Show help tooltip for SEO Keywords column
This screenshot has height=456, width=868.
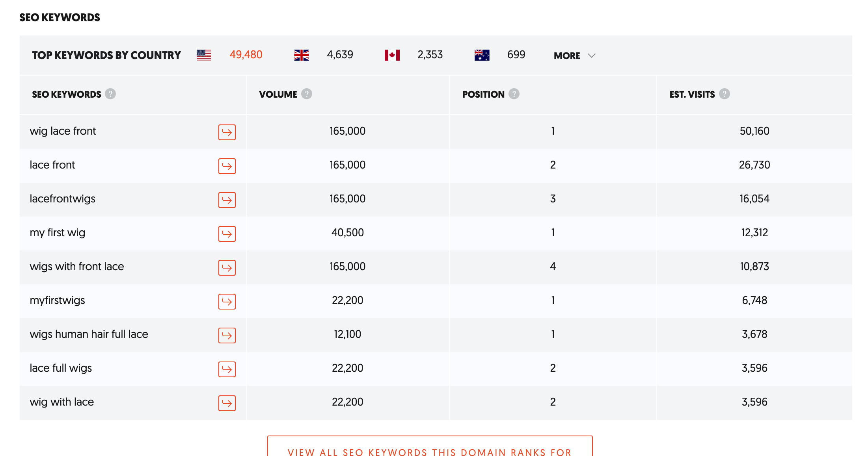click(110, 94)
